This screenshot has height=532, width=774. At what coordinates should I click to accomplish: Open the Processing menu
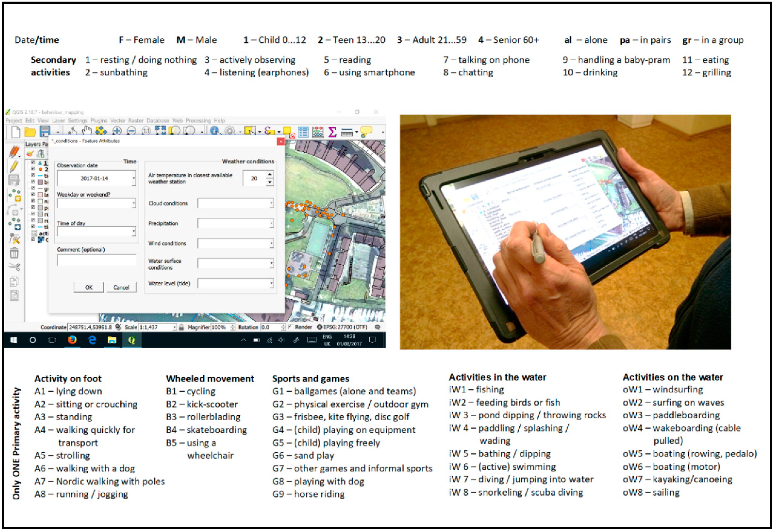pyautogui.click(x=198, y=121)
